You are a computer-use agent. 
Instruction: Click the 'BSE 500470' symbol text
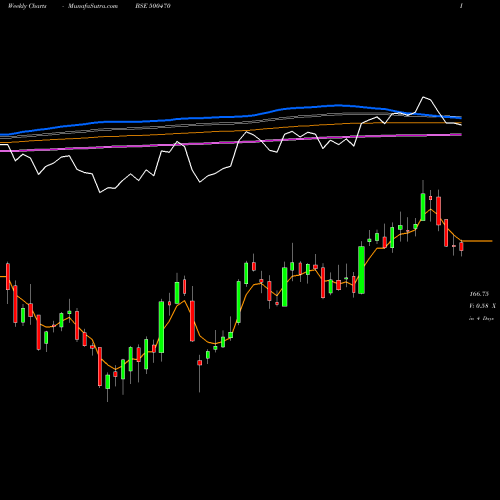pyautogui.click(x=153, y=6)
